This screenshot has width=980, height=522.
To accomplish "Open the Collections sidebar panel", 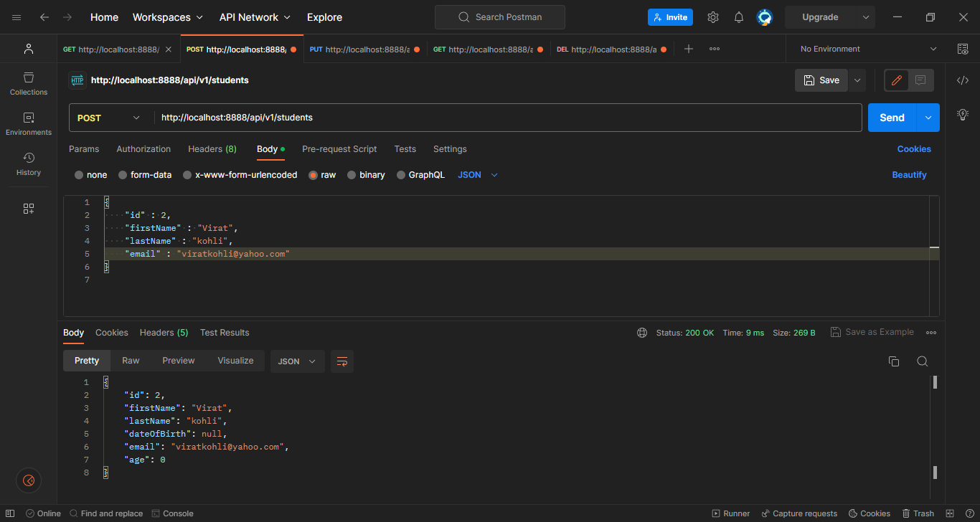I will [28, 83].
